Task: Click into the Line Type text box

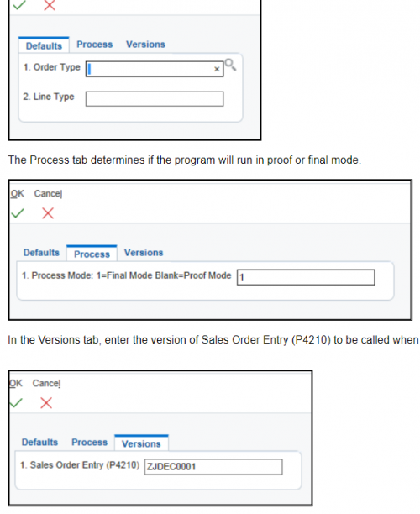Action: pyautogui.click(x=155, y=98)
